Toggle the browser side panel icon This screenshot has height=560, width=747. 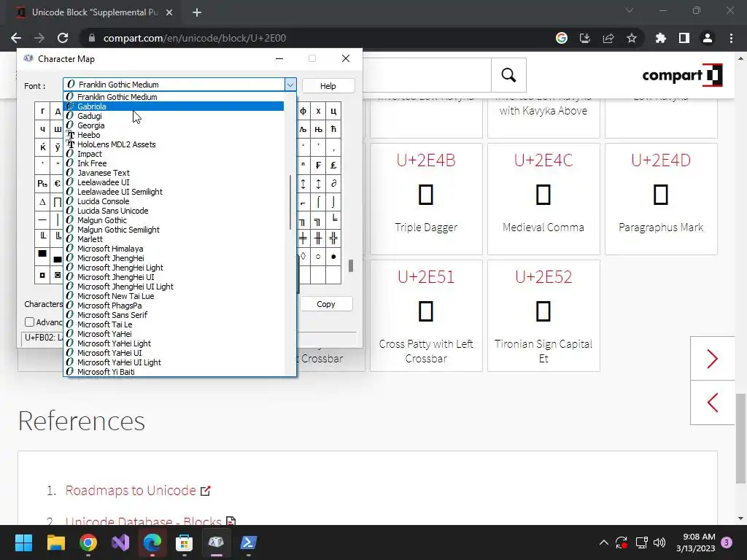click(x=684, y=38)
